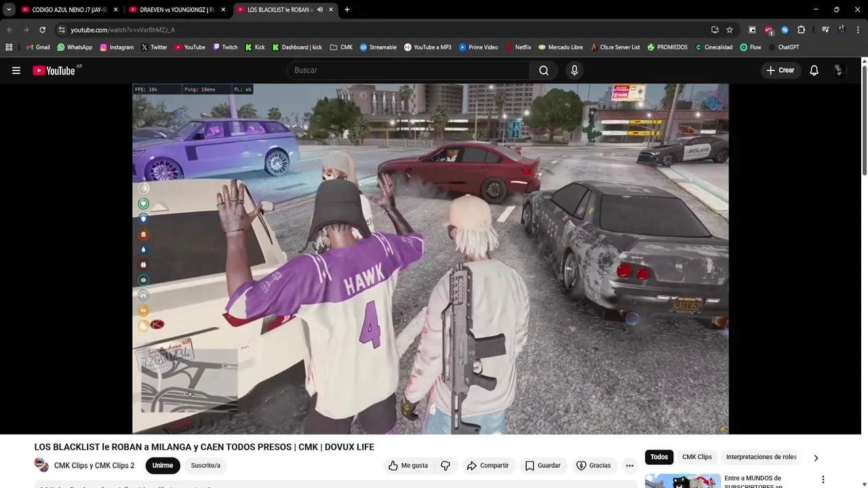Screen dimensions: 868x488
Task: Open the Crear button
Action: click(x=780, y=70)
